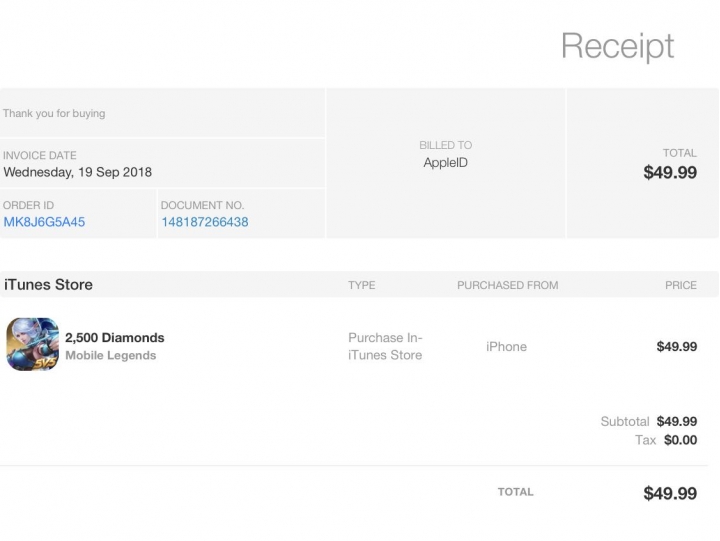Click the 2,500 Diamonds item title
The image size is (720, 541).
point(115,338)
